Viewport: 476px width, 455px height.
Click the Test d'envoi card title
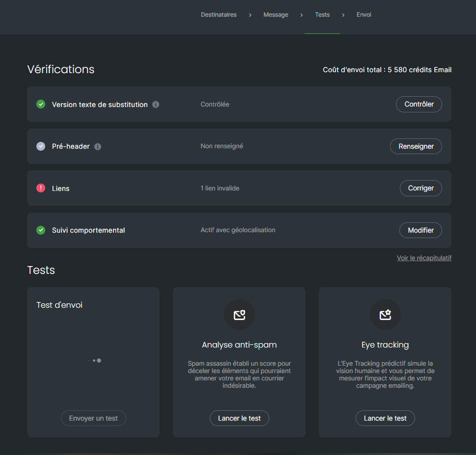coord(59,305)
